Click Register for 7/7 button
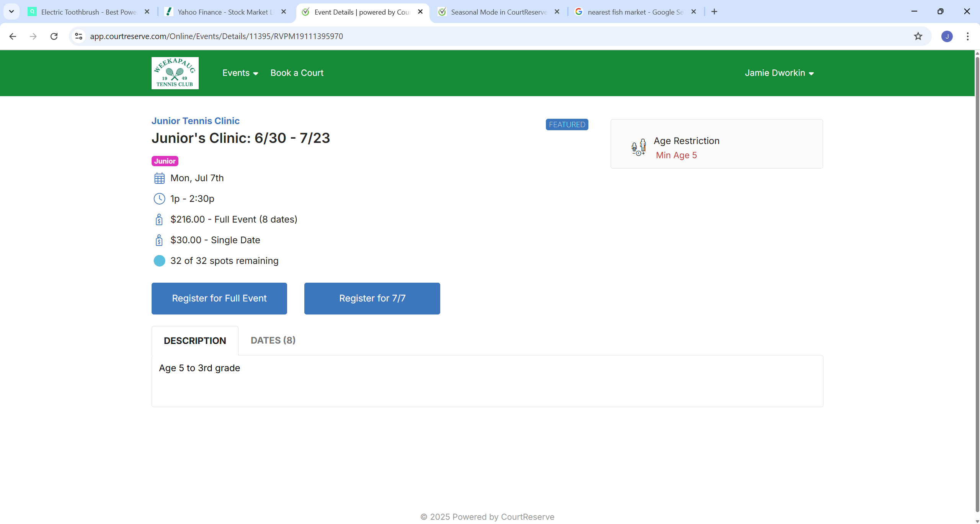This screenshot has height=524, width=980. click(x=372, y=298)
